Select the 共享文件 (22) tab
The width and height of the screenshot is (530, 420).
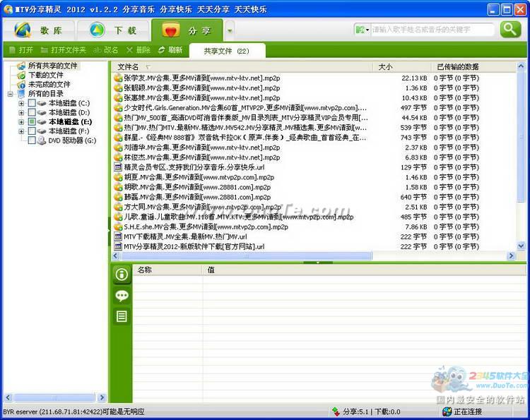(x=227, y=51)
